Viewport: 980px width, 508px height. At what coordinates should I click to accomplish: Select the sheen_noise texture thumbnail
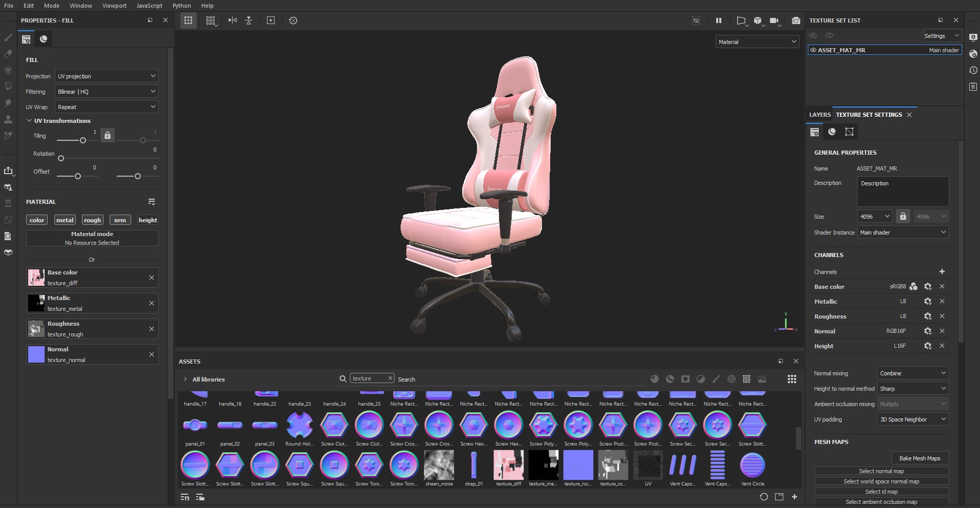[439, 466]
